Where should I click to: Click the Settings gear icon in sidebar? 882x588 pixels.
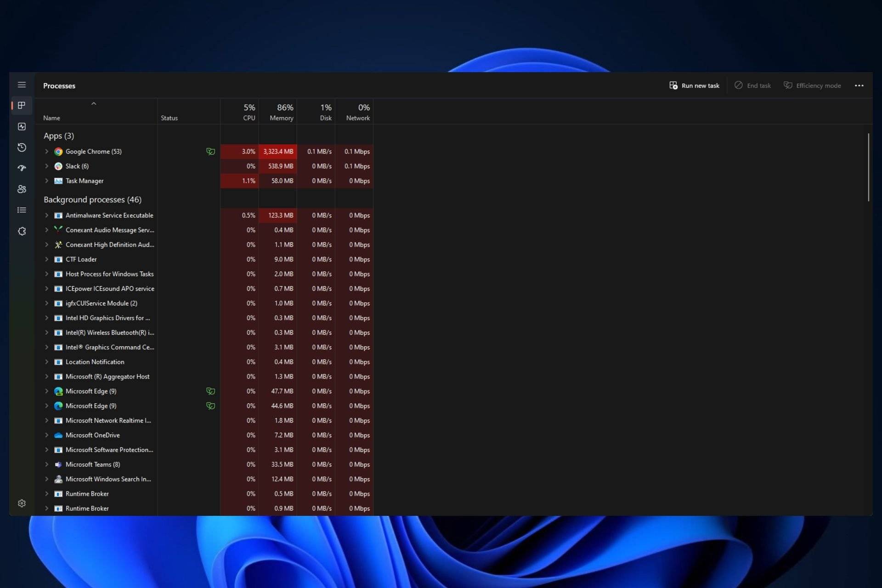(21, 503)
